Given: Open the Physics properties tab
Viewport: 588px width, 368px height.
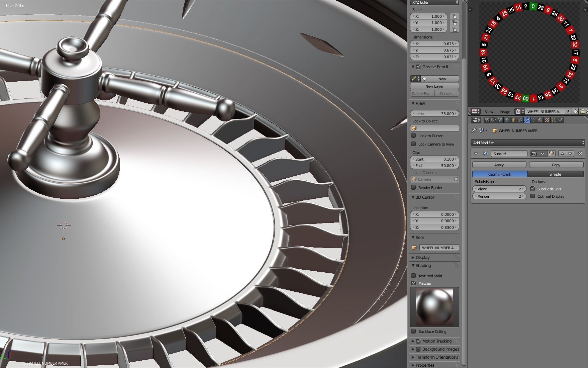Looking at the screenshot, I should [560, 120].
